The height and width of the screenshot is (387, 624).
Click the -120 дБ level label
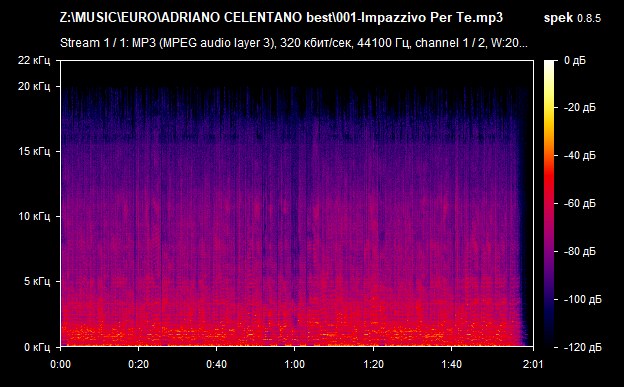click(x=583, y=347)
